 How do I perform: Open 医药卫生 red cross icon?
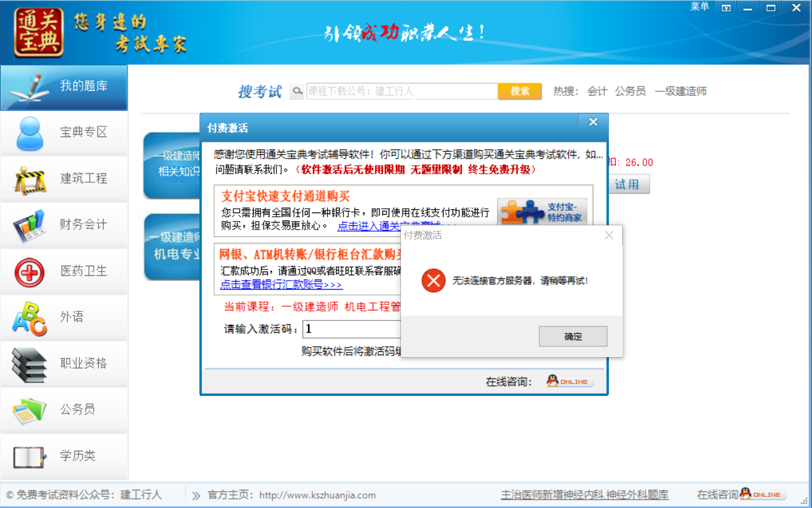29,273
